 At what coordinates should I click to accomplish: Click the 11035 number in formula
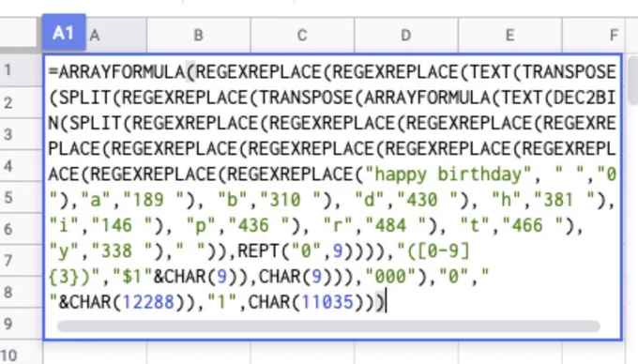pyautogui.click(x=328, y=302)
